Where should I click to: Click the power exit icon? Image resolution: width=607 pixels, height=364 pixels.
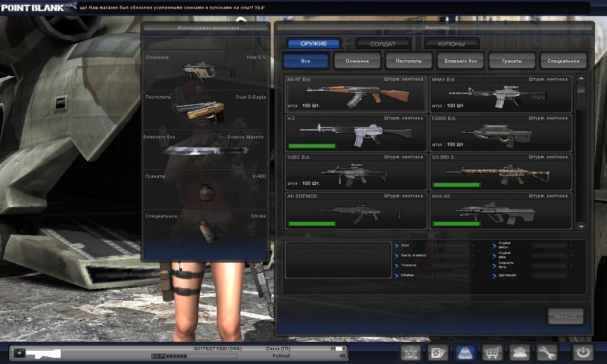(x=583, y=353)
